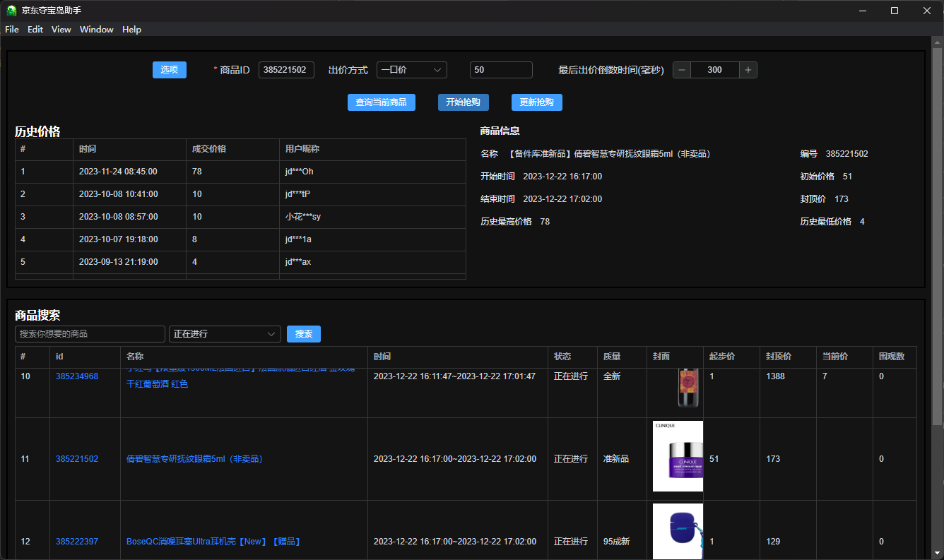Click the 封顶价 column header
The width and height of the screenshot is (944, 560).
tap(788, 357)
